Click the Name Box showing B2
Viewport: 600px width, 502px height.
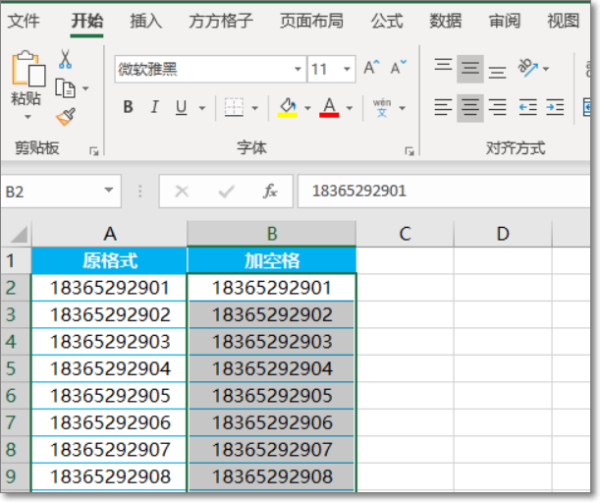[61, 191]
